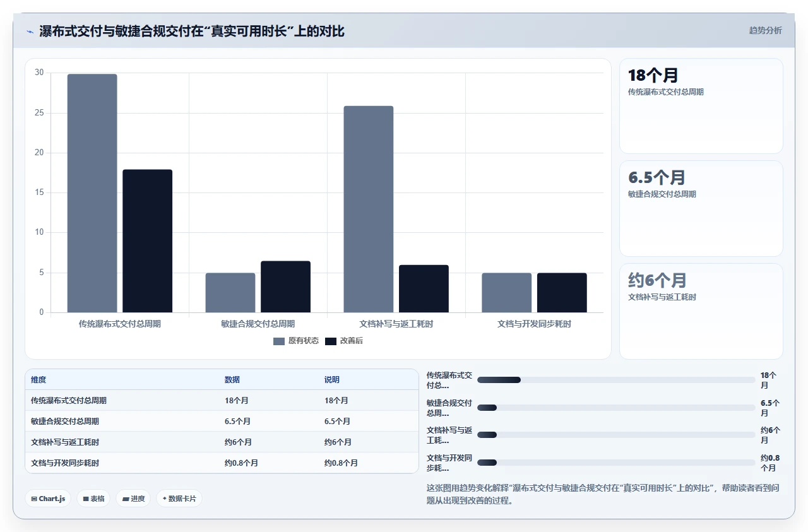The width and height of the screenshot is (808, 532).
Task: Select the 传统瀑布式交付总周期 table row label
Action: [x=69, y=401]
